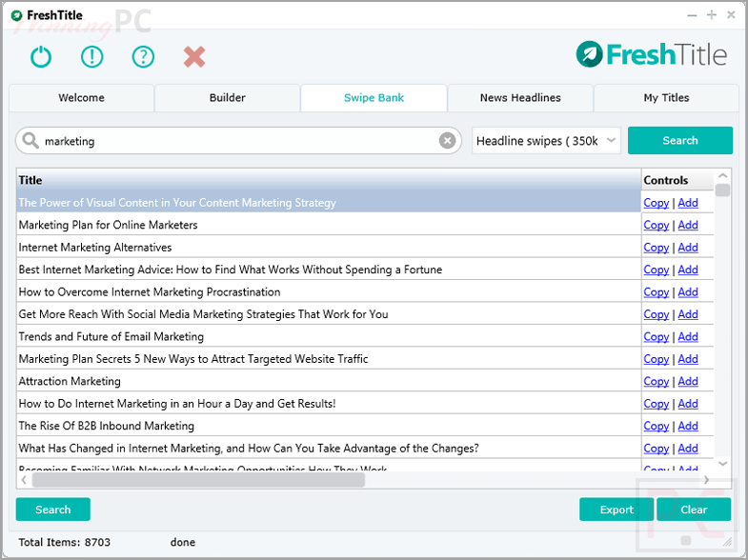
Task: Select row 'Marketing Plan for Online Marketers'
Action: [x=329, y=225]
